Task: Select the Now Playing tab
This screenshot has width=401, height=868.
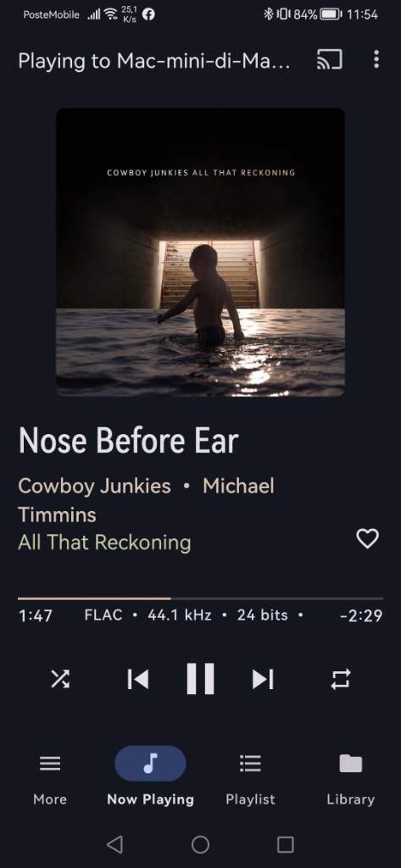Action: [x=150, y=778]
